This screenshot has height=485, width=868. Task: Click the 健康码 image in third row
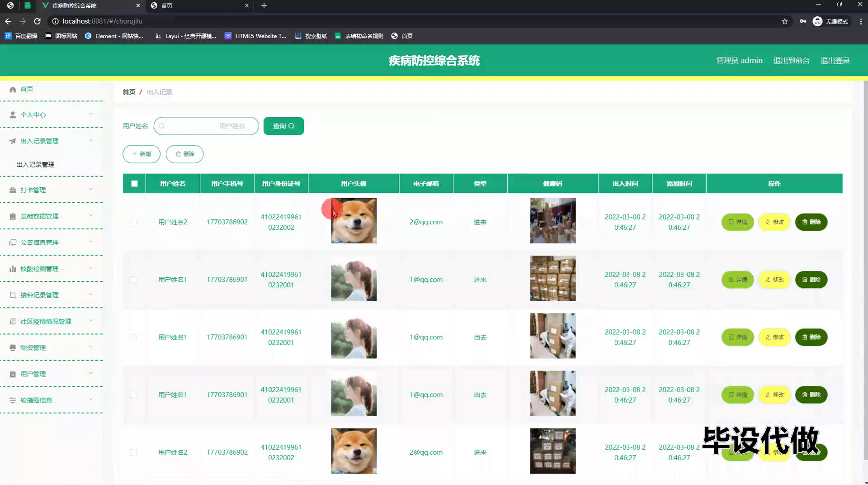tap(552, 336)
